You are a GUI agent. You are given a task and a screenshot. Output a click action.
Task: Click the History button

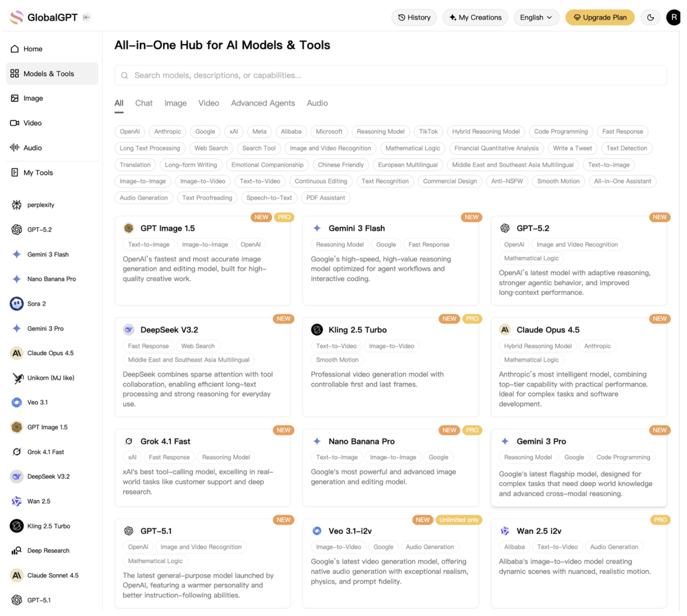tap(414, 18)
